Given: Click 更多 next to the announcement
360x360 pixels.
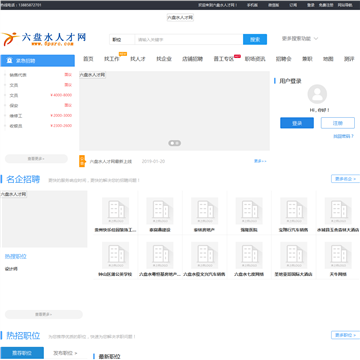Looking at the screenshot, I should click(x=260, y=161).
